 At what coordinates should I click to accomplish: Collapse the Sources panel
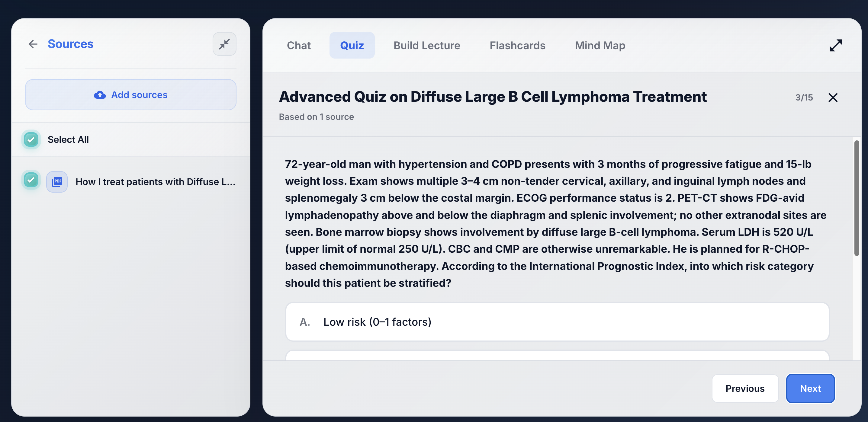(x=224, y=44)
